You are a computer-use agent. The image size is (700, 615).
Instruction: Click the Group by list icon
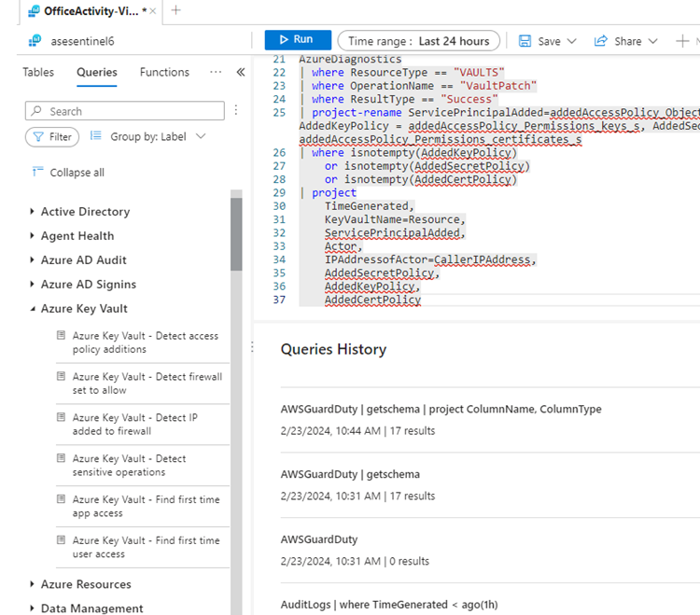[95, 135]
